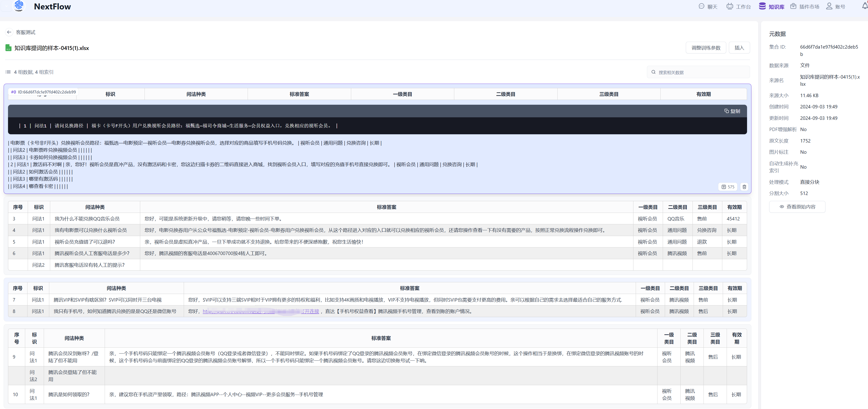The image size is (868, 409).
Task: Click the 复制 copy icon in the code block
Action: (x=732, y=111)
